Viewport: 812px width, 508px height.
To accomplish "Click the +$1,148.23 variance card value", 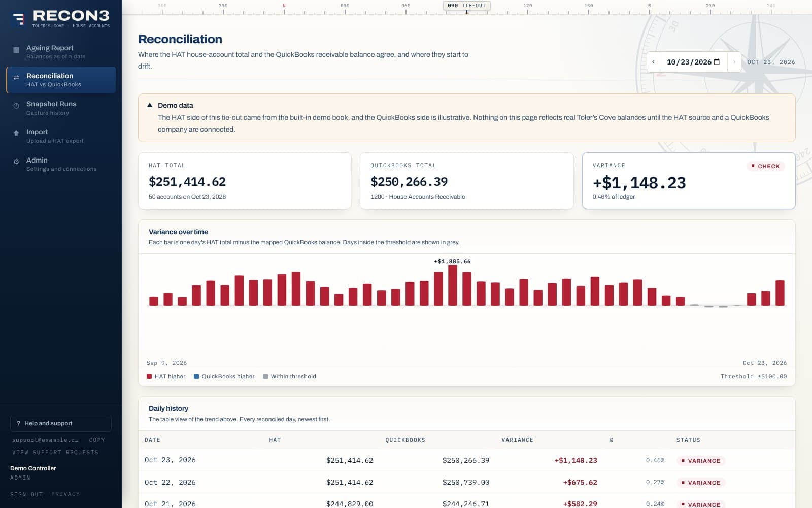I will 639,183.
